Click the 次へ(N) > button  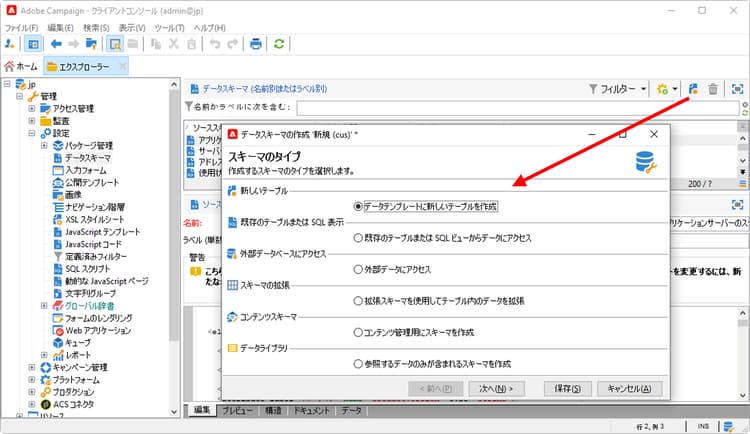tap(496, 389)
